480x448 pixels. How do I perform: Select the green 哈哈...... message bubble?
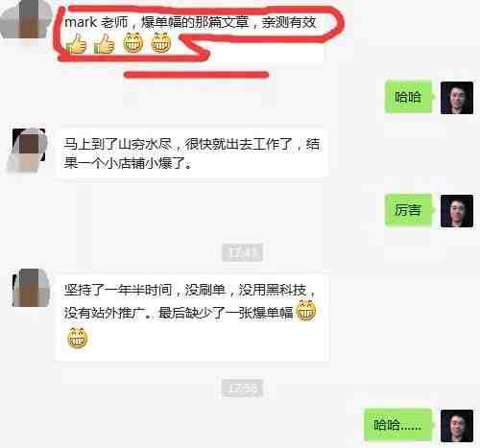coord(398,425)
